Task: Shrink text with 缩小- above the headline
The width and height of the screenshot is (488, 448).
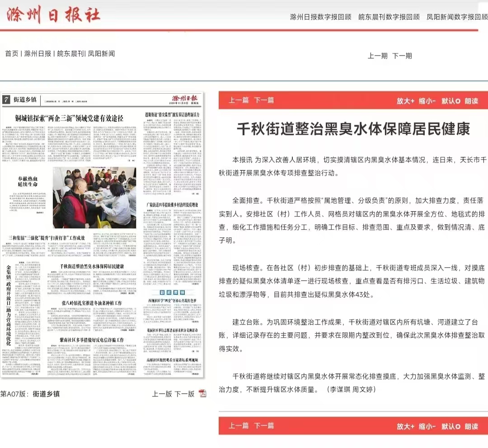Action: [427, 101]
